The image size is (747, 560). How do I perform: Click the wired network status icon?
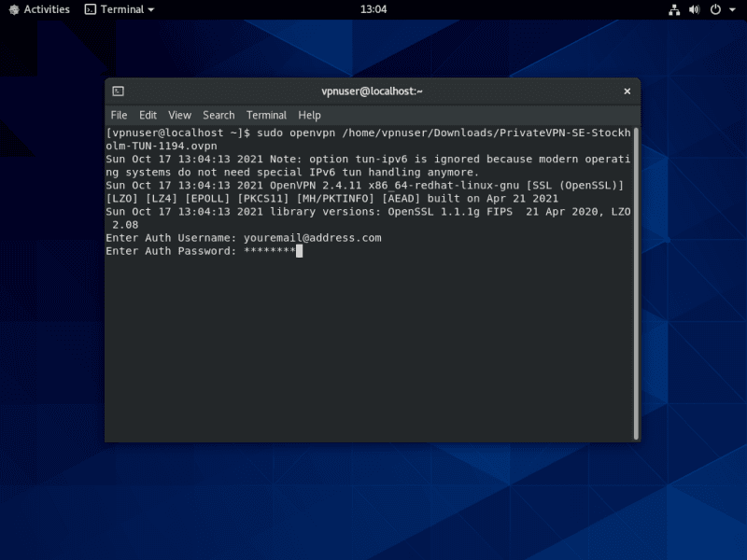tap(674, 9)
